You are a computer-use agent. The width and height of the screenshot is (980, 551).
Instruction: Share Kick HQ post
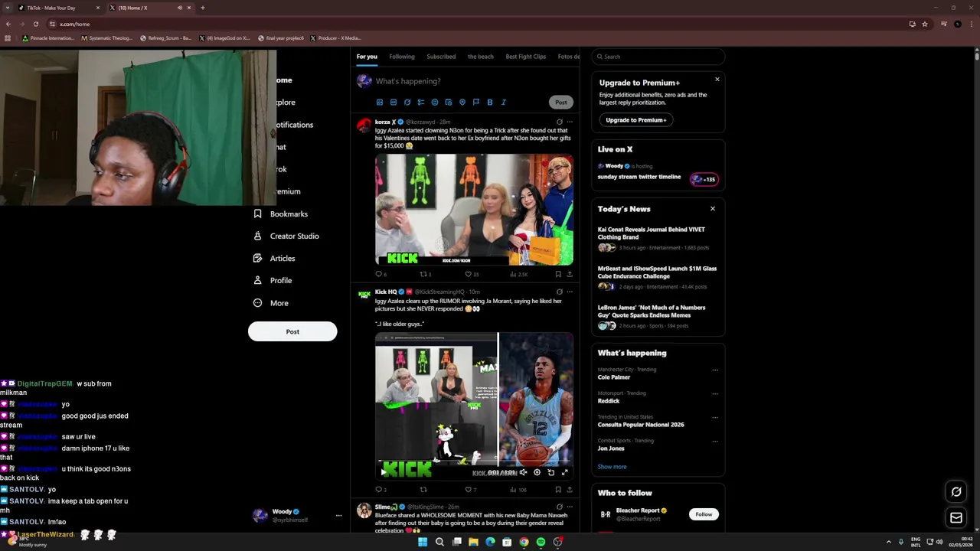570,490
